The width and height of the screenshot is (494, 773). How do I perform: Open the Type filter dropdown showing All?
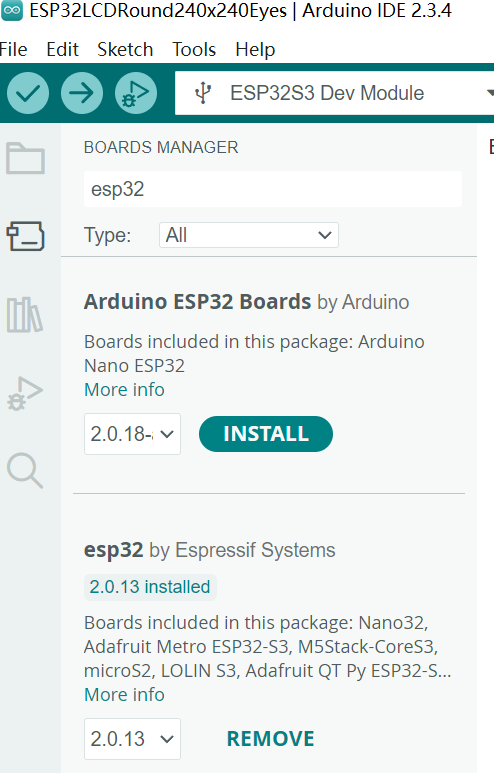[x=248, y=235]
